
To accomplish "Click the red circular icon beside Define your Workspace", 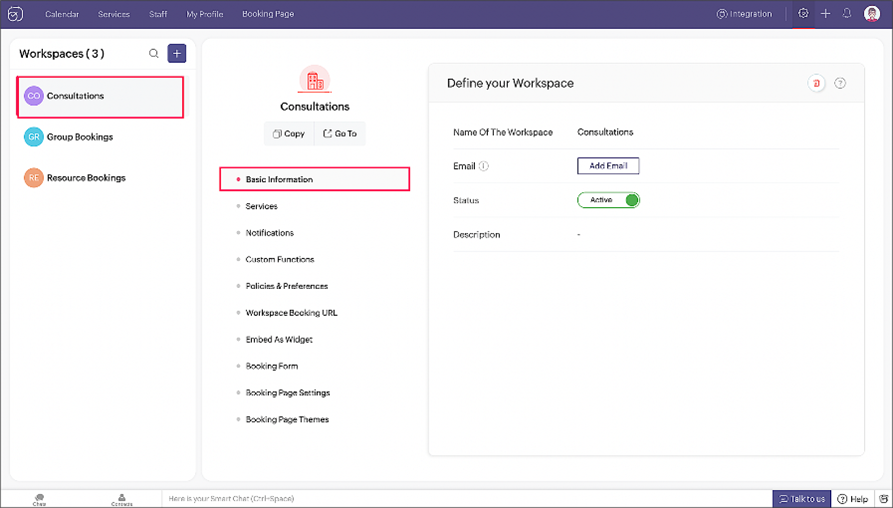I will [817, 84].
